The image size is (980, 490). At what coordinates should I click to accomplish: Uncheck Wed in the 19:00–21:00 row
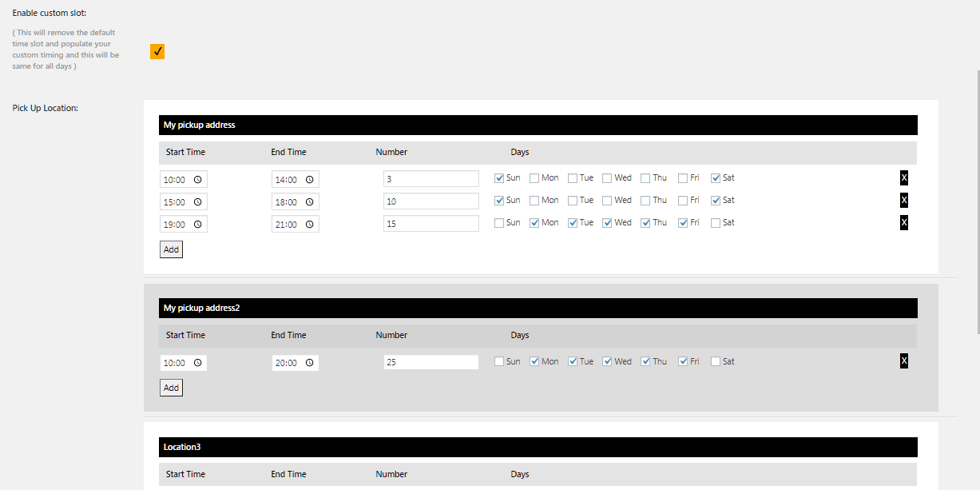coord(607,223)
